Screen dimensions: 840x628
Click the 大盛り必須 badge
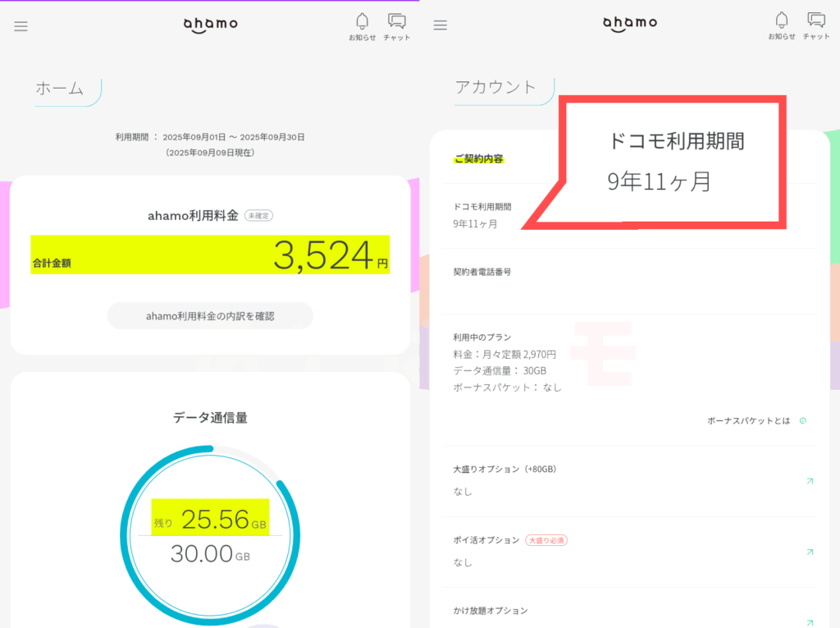click(x=546, y=540)
